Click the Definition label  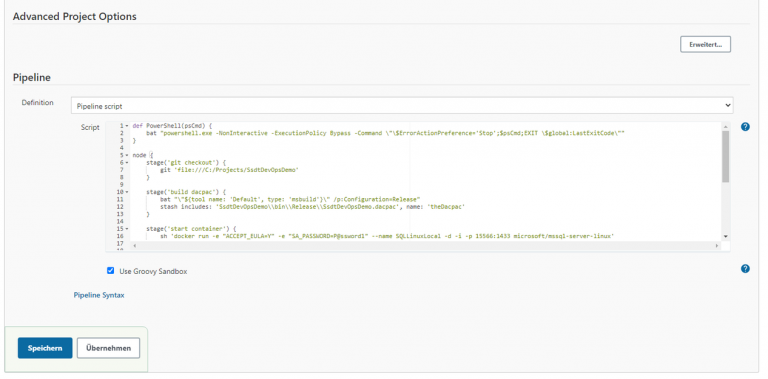37,103
